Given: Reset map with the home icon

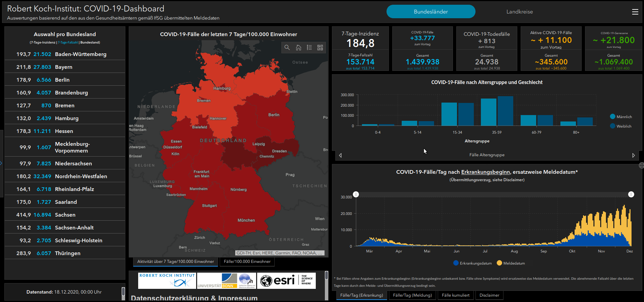Looking at the screenshot, I should [x=298, y=48].
